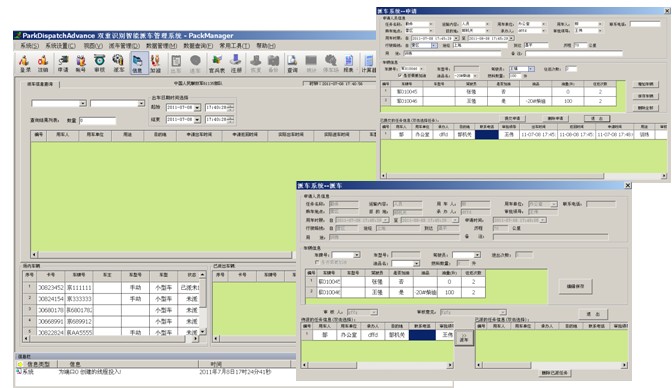Click the 编辑保存 button in 派车 dialog

coord(576,286)
